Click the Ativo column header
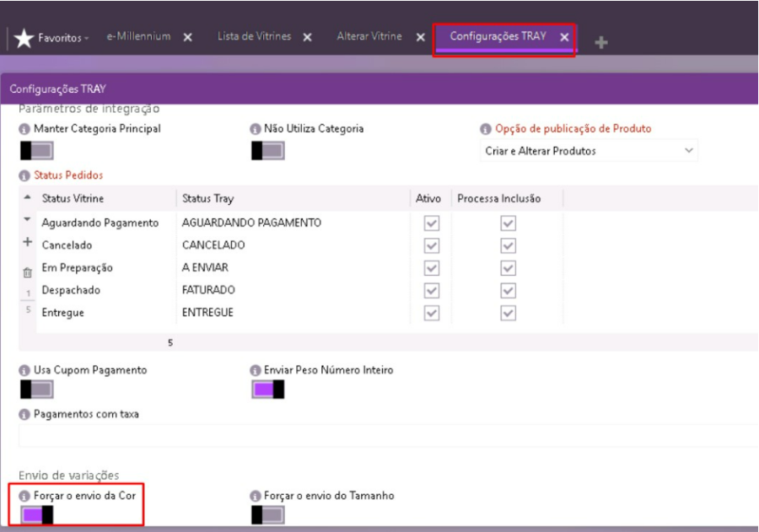Image resolution: width=759 pixels, height=532 pixels. [x=428, y=198]
